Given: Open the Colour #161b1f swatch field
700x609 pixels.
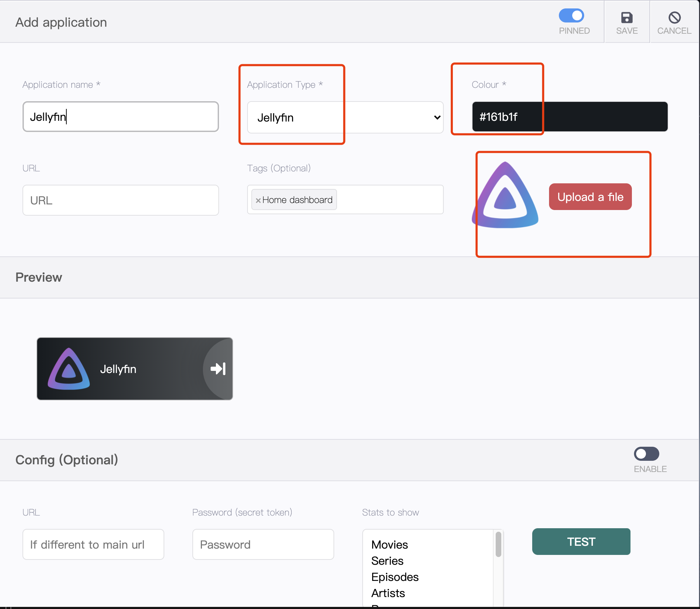Looking at the screenshot, I should pos(569,117).
